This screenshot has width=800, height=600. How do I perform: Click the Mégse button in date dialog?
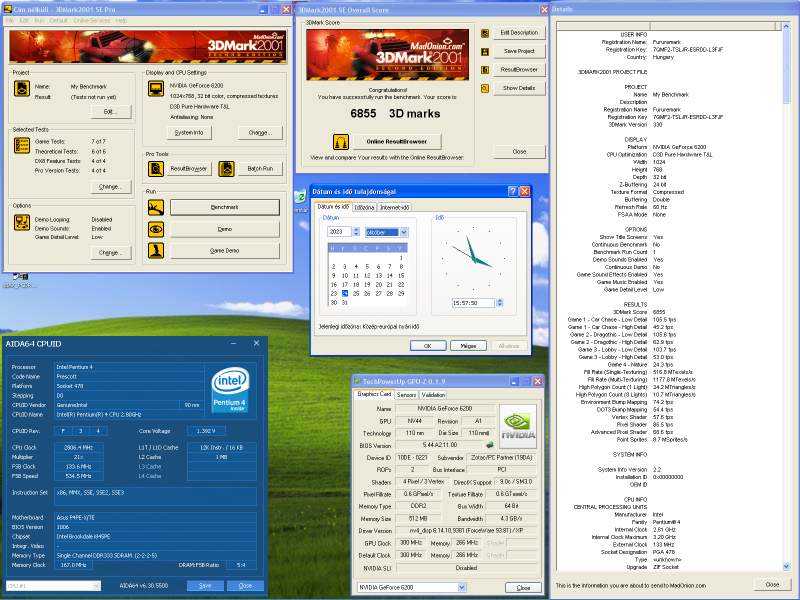(468, 345)
